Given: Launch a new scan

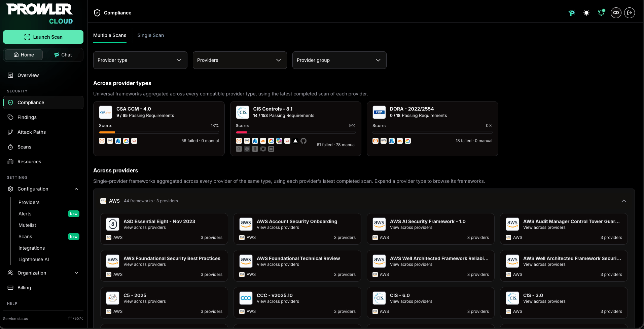Looking at the screenshot, I should [x=43, y=37].
